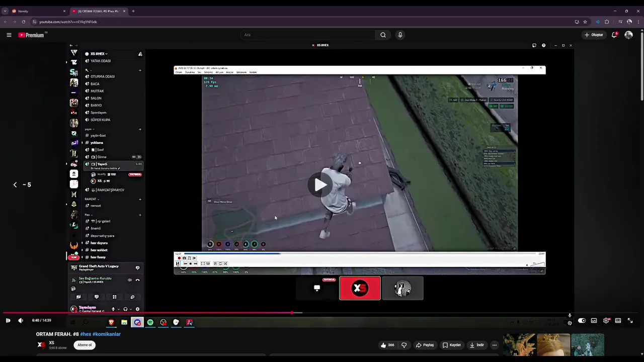Screen dimensions: 644x362
Task: Dislike the video with thumbs down
Action: tap(404, 345)
